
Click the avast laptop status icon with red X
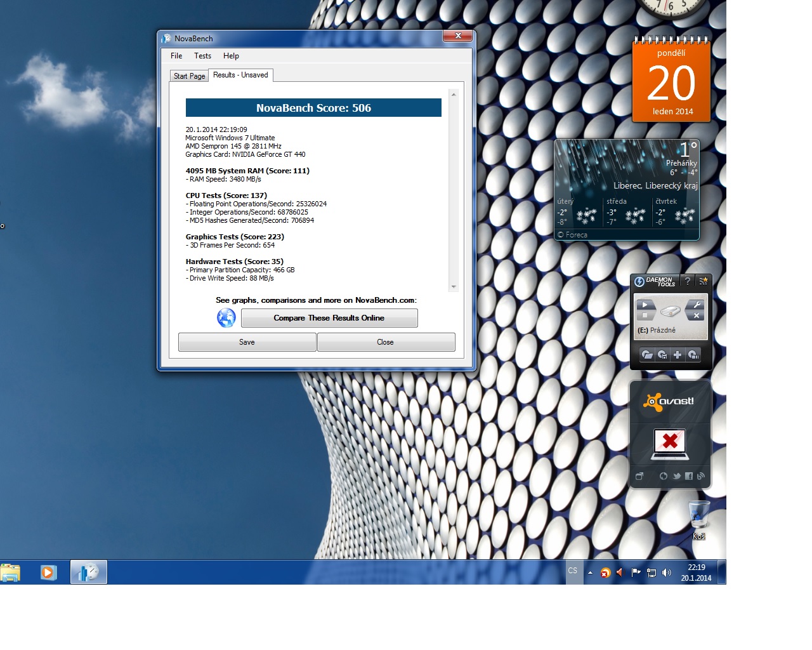pos(670,444)
